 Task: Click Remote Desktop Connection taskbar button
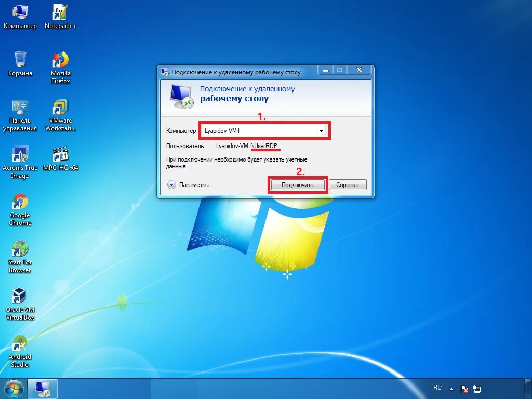click(43, 389)
